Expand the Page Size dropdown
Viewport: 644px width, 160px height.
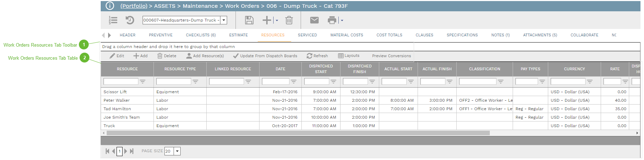pyautogui.click(x=177, y=151)
